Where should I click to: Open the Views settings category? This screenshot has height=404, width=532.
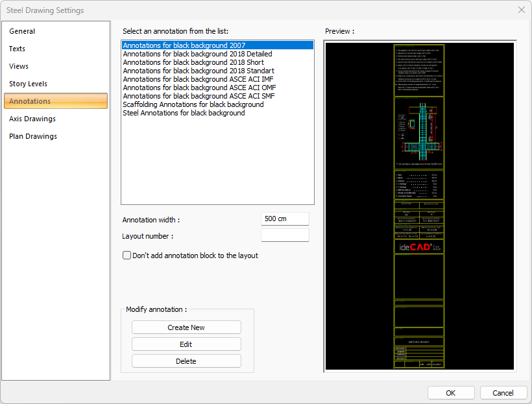click(19, 66)
